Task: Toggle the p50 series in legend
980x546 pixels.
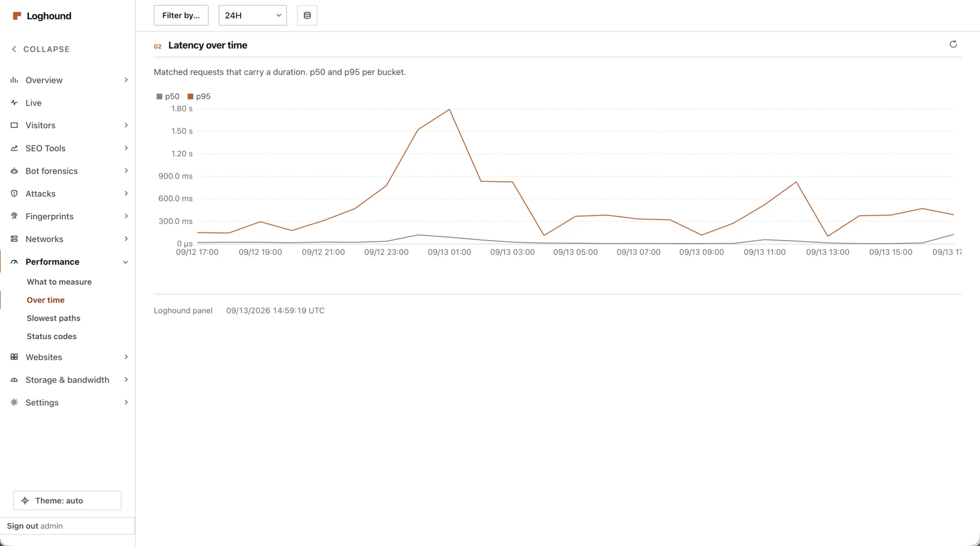Action: click(x=168, y=96)
